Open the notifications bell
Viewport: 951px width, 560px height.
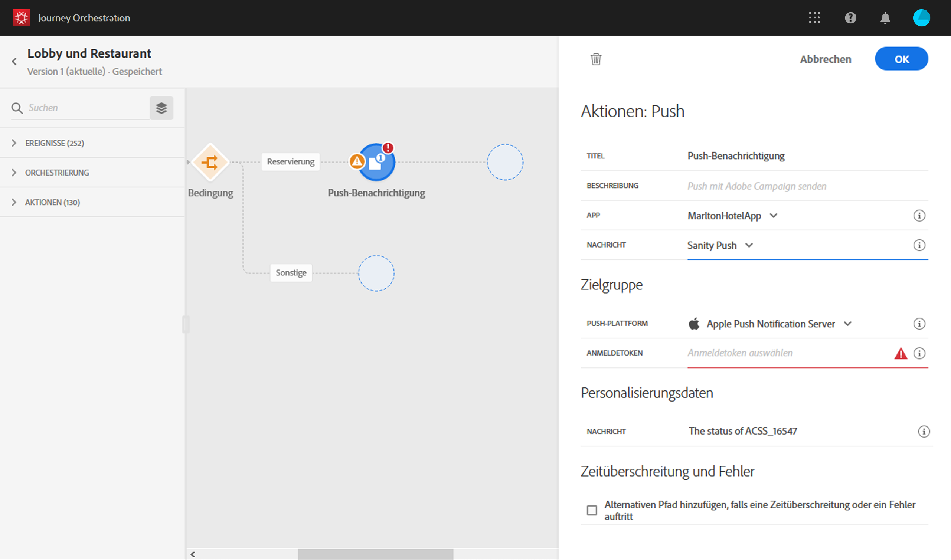pos(885,18)
